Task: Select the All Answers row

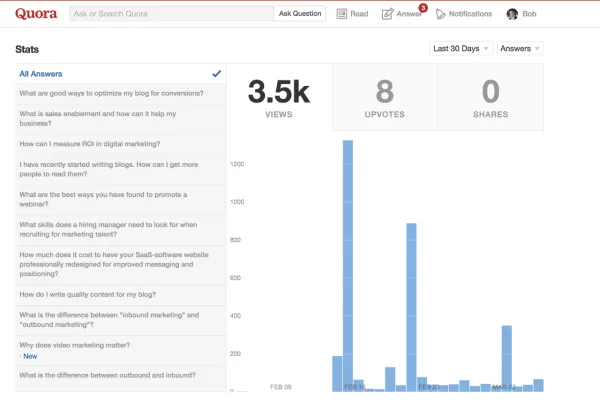Action: (121, 74)
